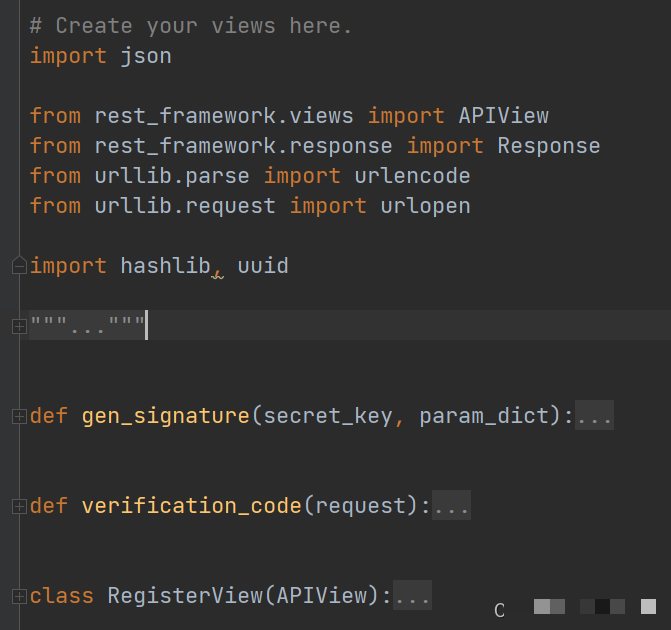Viewport: 671px width, 630px height.
Task: Click the secret_key parameter
Action: pos(328,416)
